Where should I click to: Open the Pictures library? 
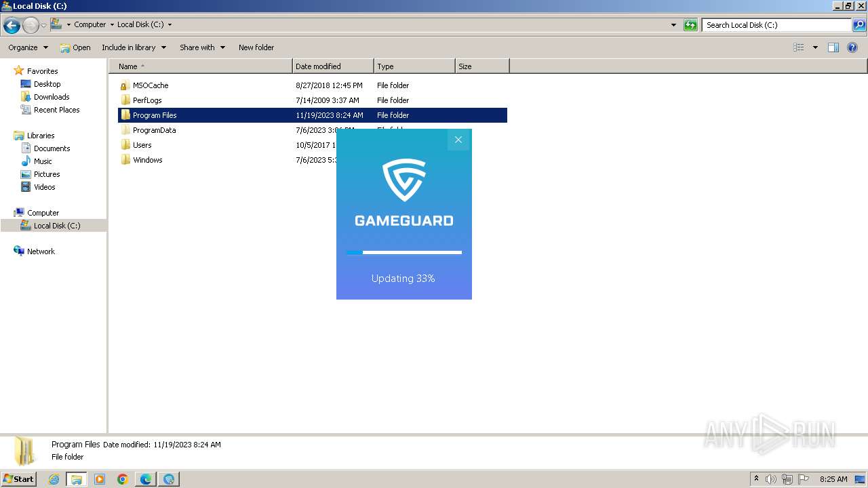(47, 174)
